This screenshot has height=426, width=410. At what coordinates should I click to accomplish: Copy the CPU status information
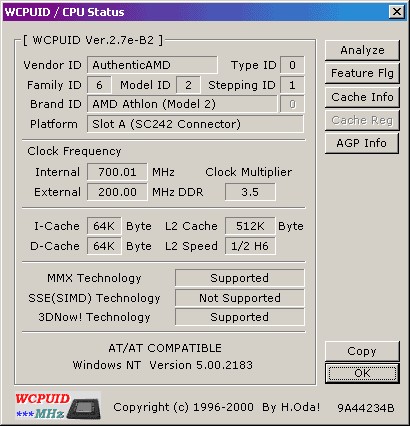tap(362, 351)
